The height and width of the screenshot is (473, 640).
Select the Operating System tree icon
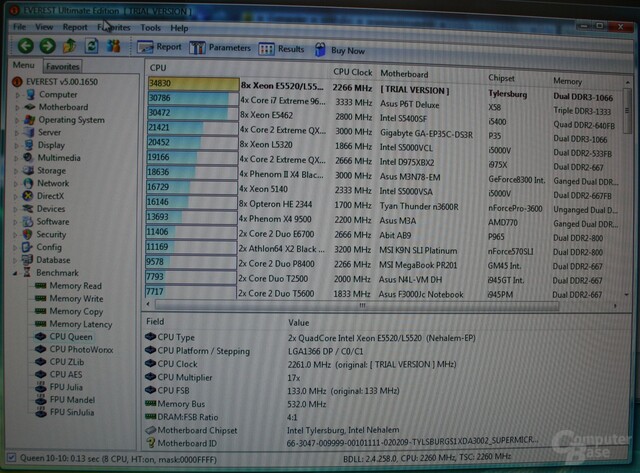coord(29,120)
